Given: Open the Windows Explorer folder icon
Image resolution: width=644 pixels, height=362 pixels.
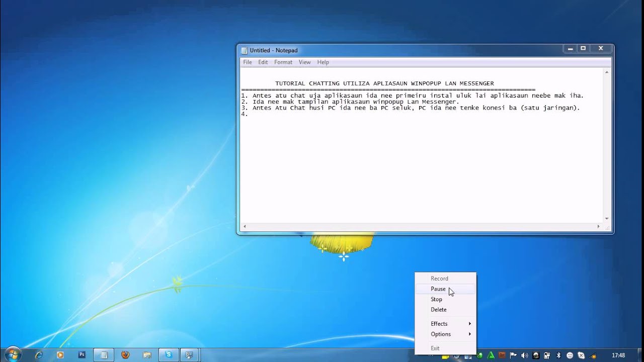Looking at the screenshot, I should pyautogui.click(x=147, y=355).
